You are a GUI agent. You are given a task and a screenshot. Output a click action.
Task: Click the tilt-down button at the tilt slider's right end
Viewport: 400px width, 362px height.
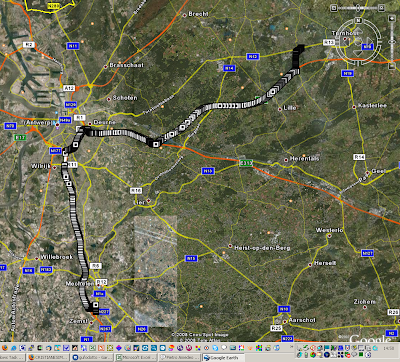(381, 8)
